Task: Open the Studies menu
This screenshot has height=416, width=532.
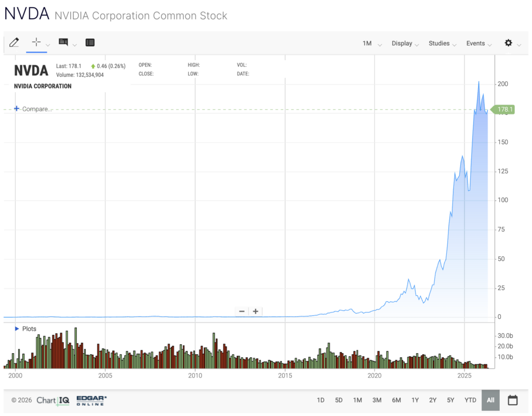Action: click(442, 44)
